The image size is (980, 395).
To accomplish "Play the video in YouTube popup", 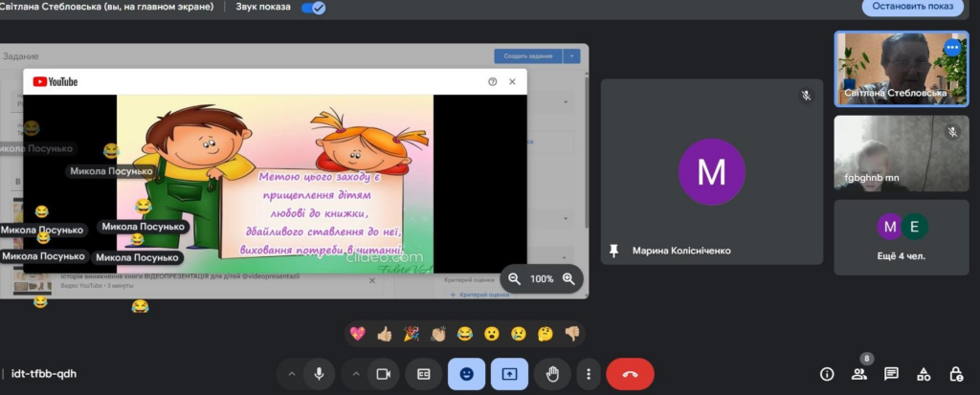I will tap(275, 184).
